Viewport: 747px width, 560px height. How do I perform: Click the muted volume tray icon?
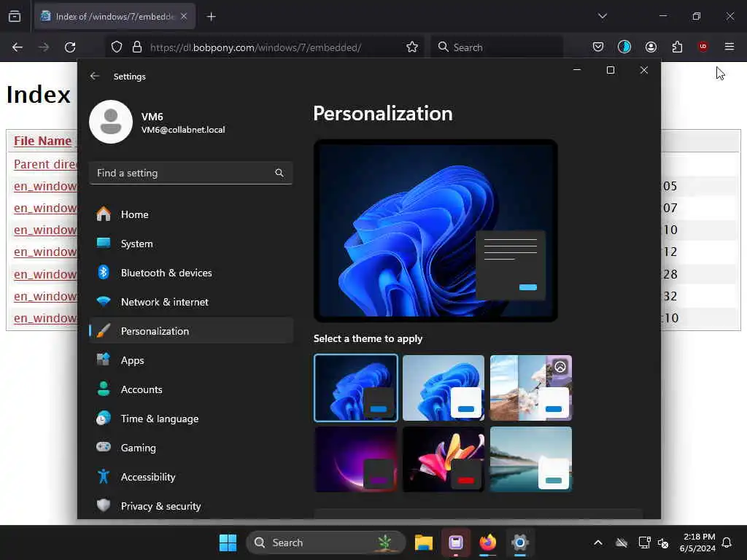click(x=663, y=542)
